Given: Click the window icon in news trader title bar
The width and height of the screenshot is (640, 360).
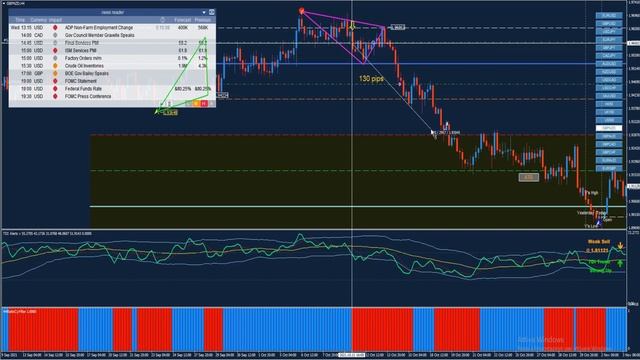Looking at the screenshot, I should click(211, 12).
